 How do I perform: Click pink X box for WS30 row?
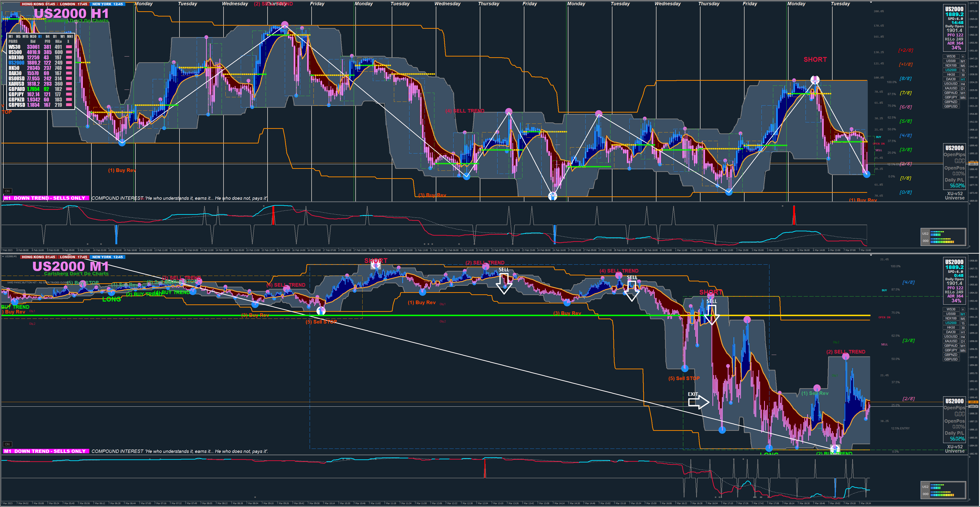(x=69, y=47)
